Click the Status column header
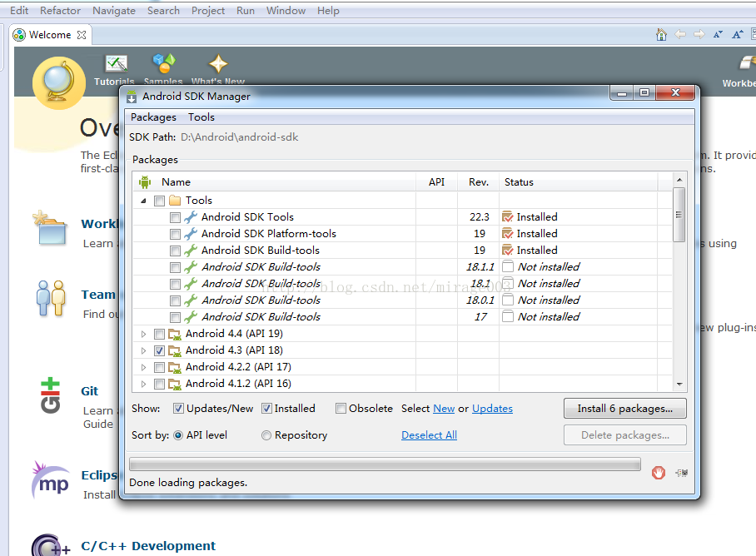The height and width of the screenshot is (556, 756). coord(578,182)
